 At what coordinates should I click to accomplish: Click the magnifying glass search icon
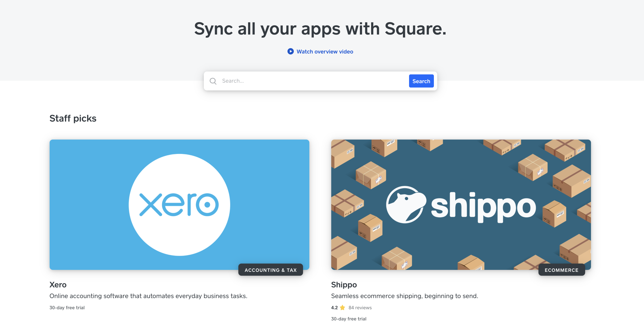(x=213, y=81)
